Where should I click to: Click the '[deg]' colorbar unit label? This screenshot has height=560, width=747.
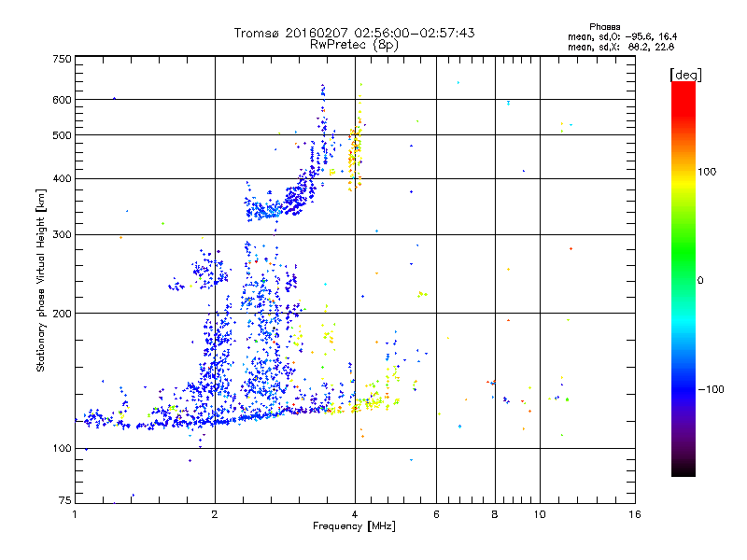(685, 75)
